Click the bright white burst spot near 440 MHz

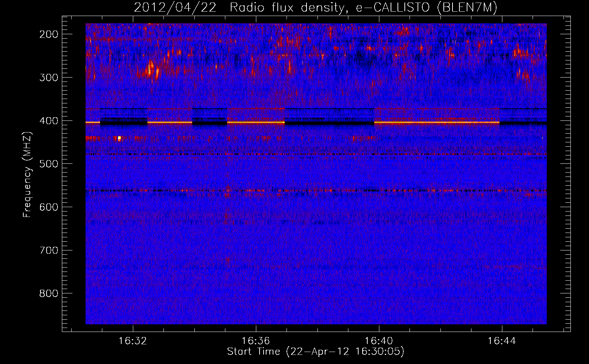(x=119, y=138)
